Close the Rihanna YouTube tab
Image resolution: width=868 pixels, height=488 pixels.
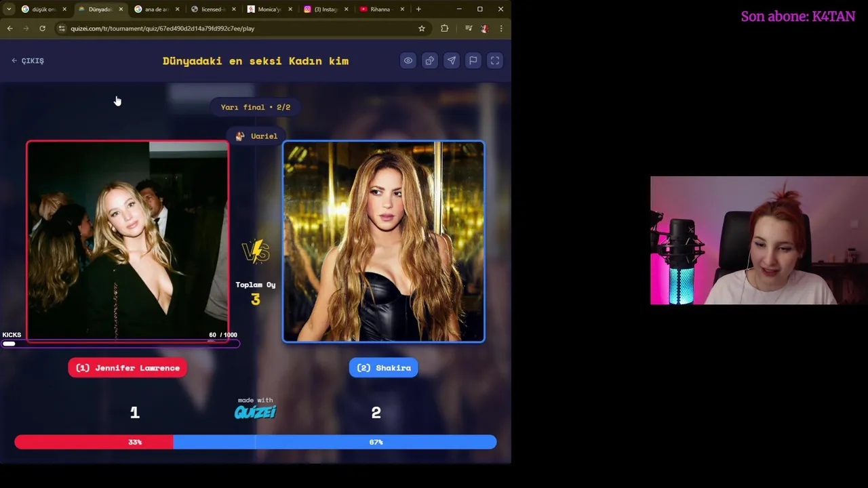[x=402, y=9]
